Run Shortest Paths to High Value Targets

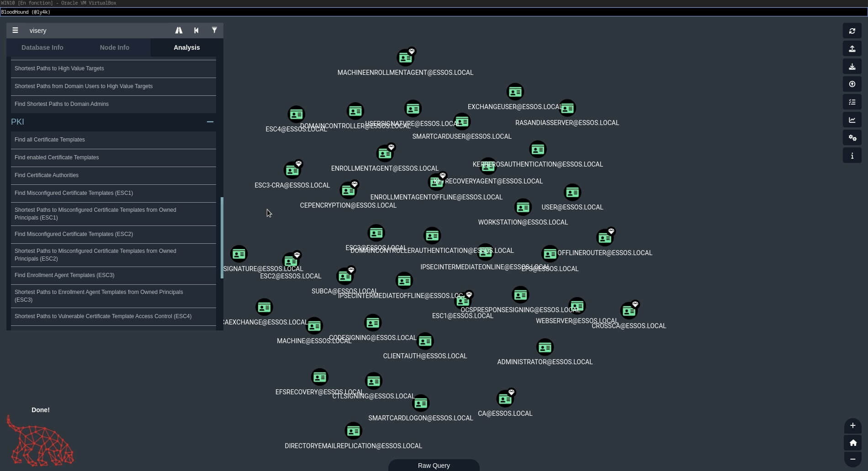pos(113,68)
